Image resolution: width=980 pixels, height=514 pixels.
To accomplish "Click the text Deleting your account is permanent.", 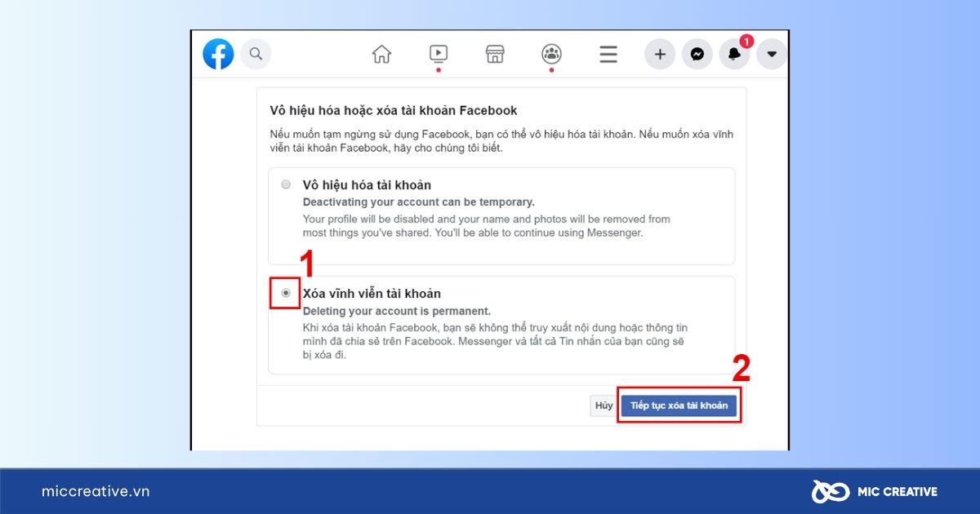I will coord(397,311).
